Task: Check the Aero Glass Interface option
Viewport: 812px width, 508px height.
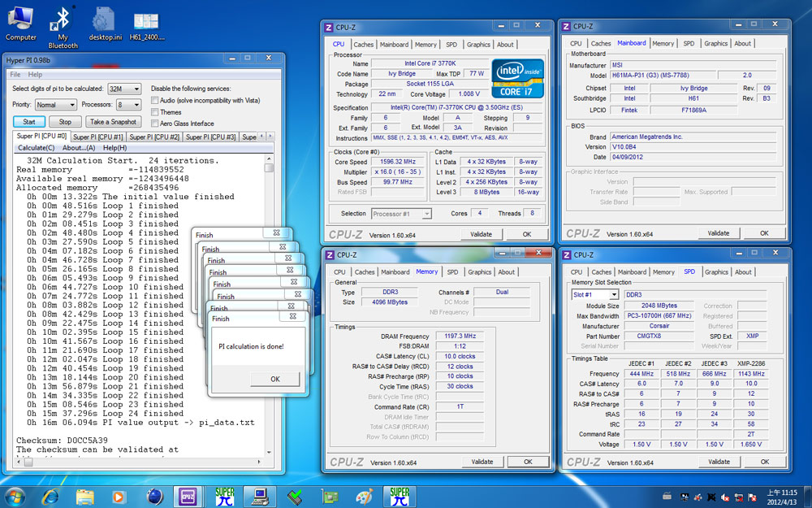Action: pyautogui.click(x=155, y=124)
